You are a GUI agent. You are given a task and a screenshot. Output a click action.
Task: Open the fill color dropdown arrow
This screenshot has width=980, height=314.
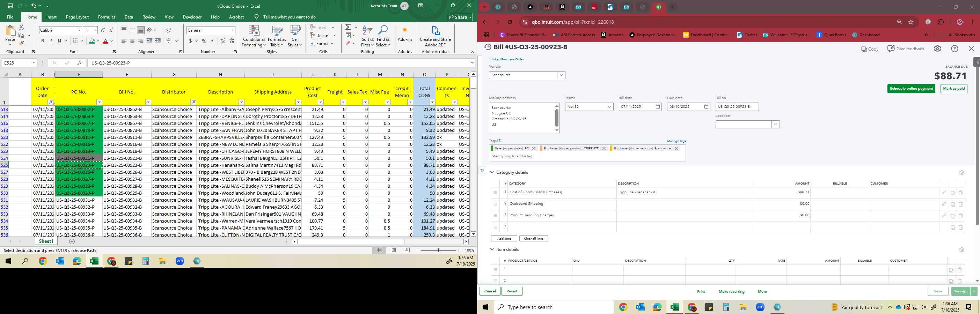tap(98, 41)
